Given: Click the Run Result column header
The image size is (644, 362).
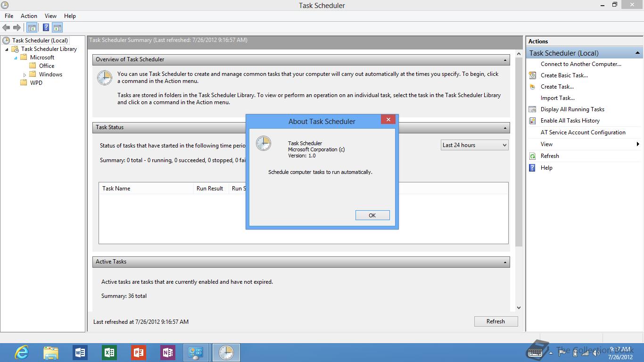Looking at the screenshot, I should pos(211,189).
